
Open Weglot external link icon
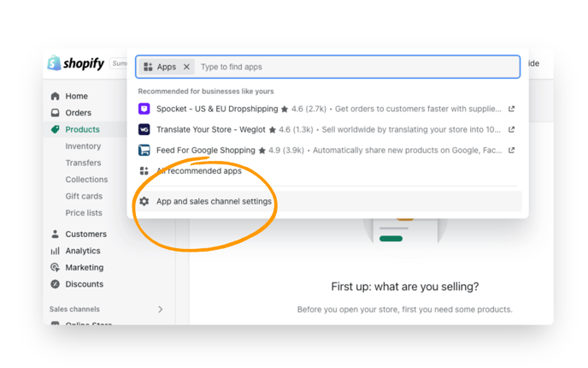point(511,129)
